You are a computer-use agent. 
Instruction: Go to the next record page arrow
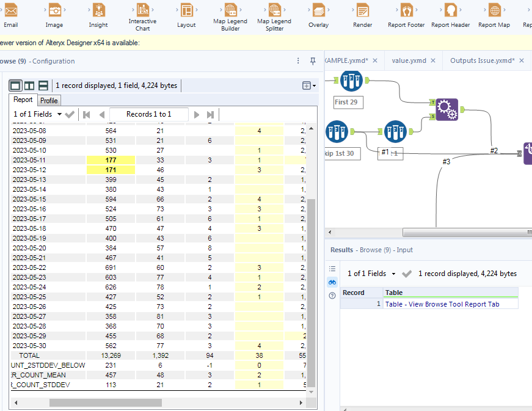197,114
